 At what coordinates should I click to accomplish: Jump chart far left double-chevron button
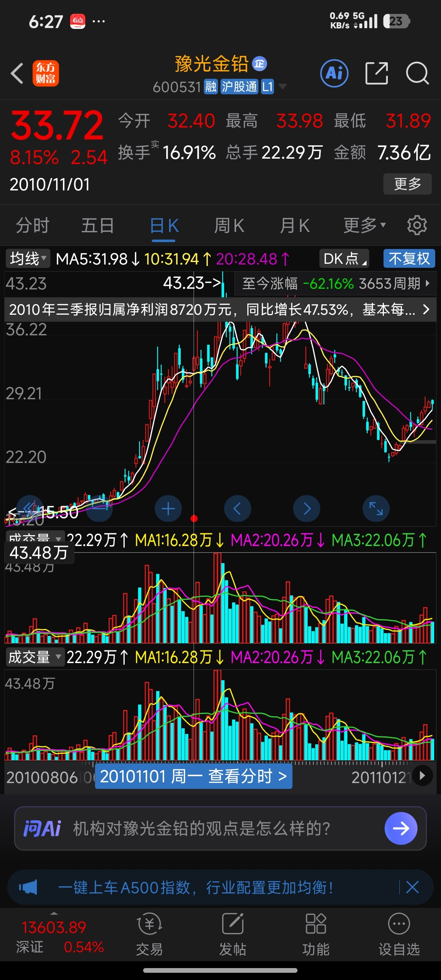[x=30, y=509]
